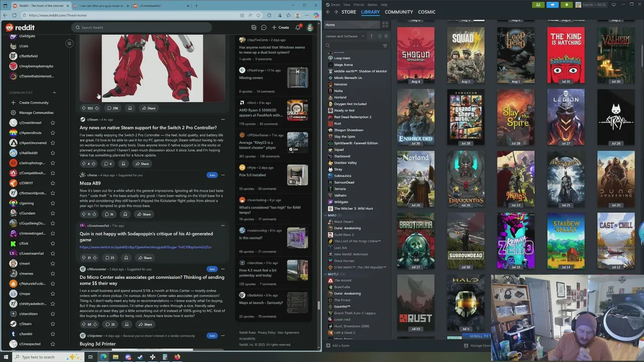Open Reddit notifications bell
The width and height of the screenshot is (644, 362).
click(x=298, y=28)
